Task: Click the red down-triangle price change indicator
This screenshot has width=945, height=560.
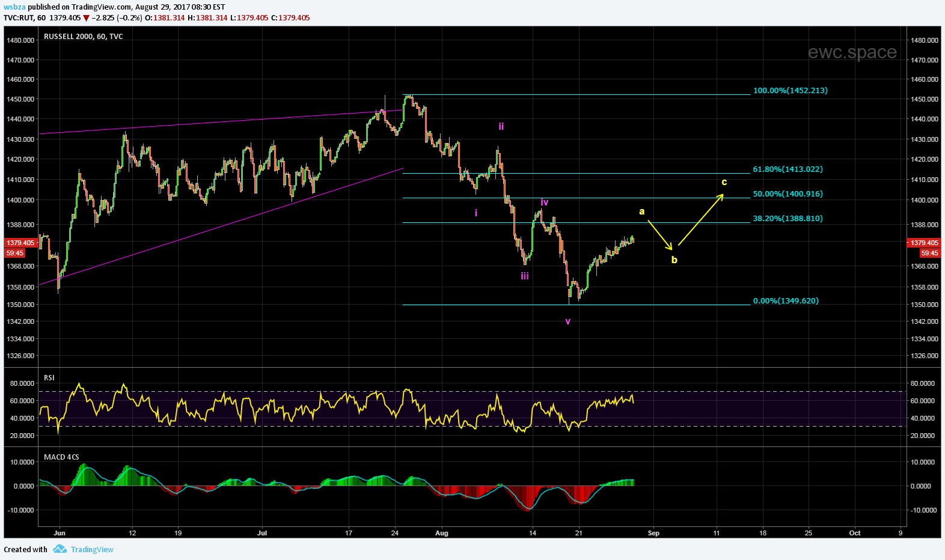Action: point(86,18)
